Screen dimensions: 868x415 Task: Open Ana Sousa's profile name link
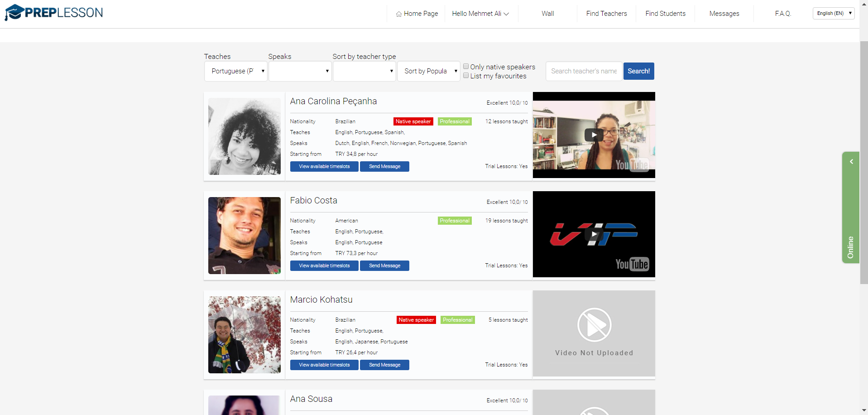(x=312, y=399)
